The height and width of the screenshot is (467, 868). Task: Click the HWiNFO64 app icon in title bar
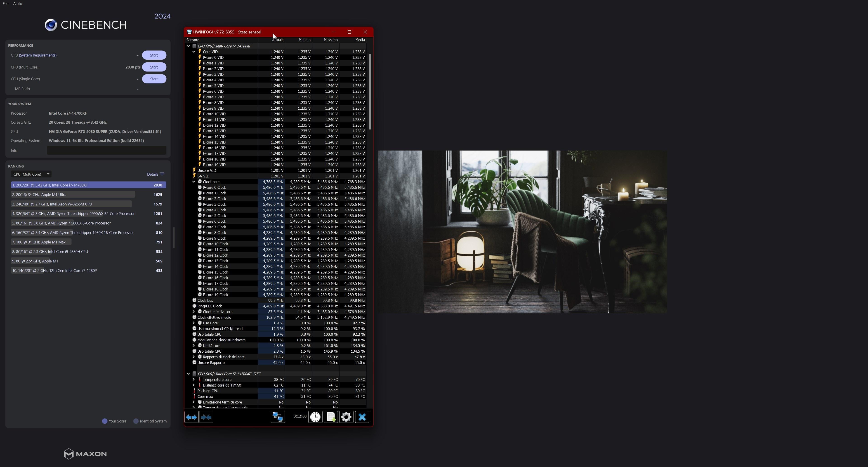coord(189,32)
